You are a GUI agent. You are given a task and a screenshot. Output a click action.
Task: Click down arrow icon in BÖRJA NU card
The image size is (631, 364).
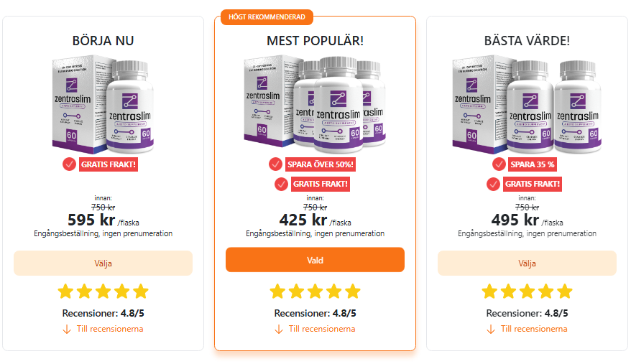tap(67, 330)
